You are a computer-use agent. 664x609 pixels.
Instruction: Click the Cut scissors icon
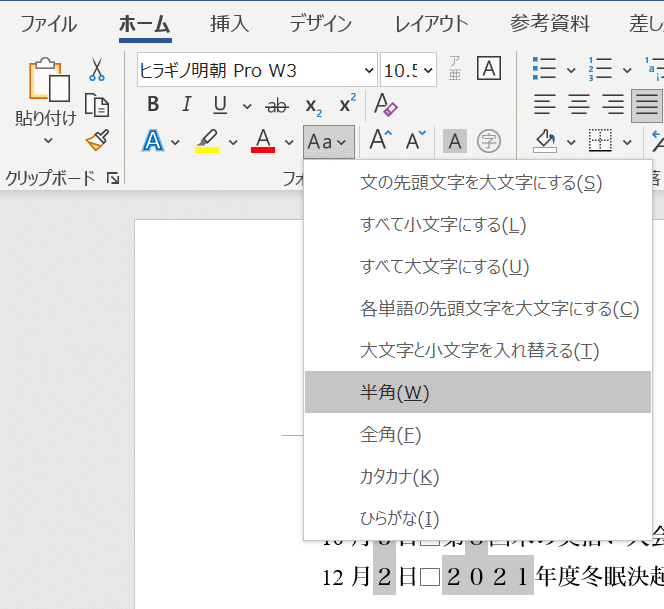[x=97, y=69]
